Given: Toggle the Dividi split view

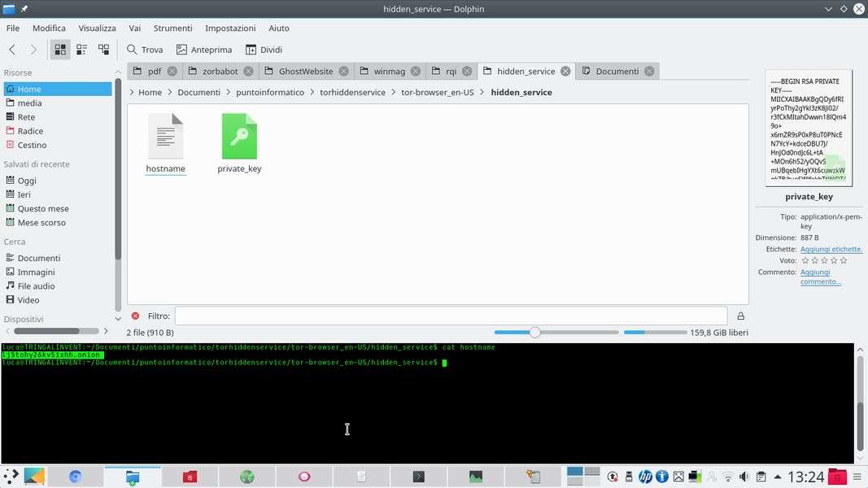Looking at the screenshot, I should [264, 50].
